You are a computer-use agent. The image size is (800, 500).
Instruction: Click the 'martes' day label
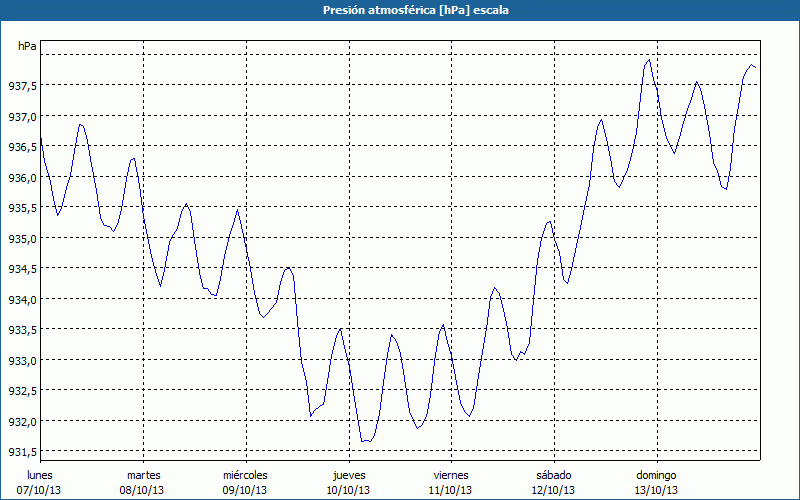click(144, 474)
